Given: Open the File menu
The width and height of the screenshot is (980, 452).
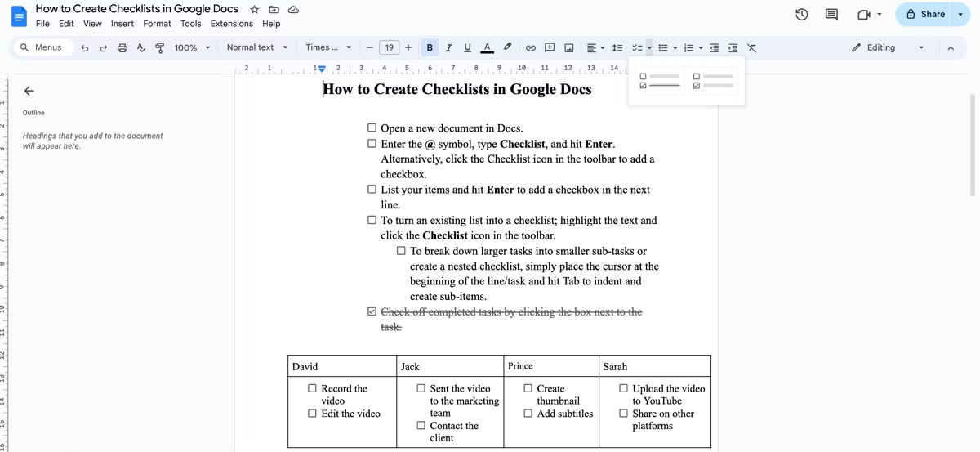Looking at the screenshot, I should pos(42,24).
